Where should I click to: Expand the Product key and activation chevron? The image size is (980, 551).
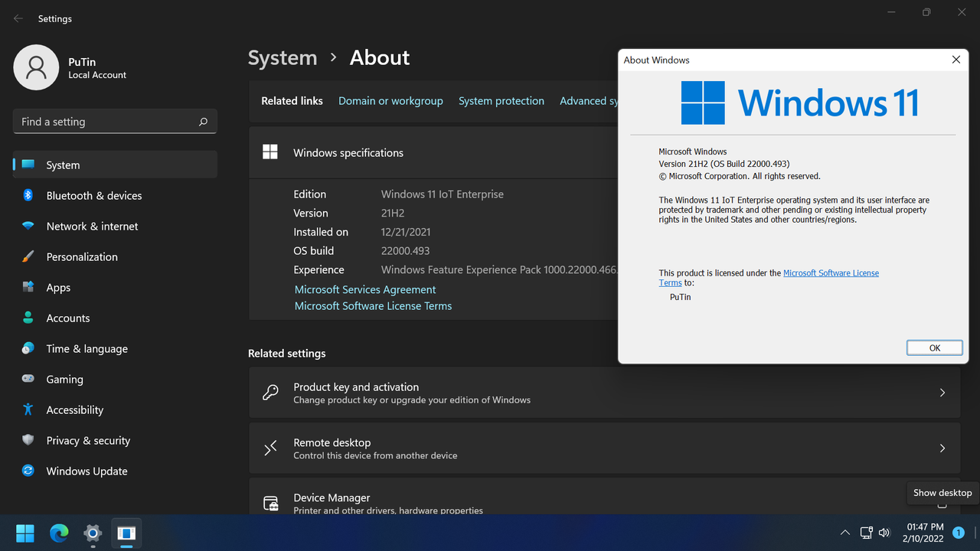click(x=942, y=393)
